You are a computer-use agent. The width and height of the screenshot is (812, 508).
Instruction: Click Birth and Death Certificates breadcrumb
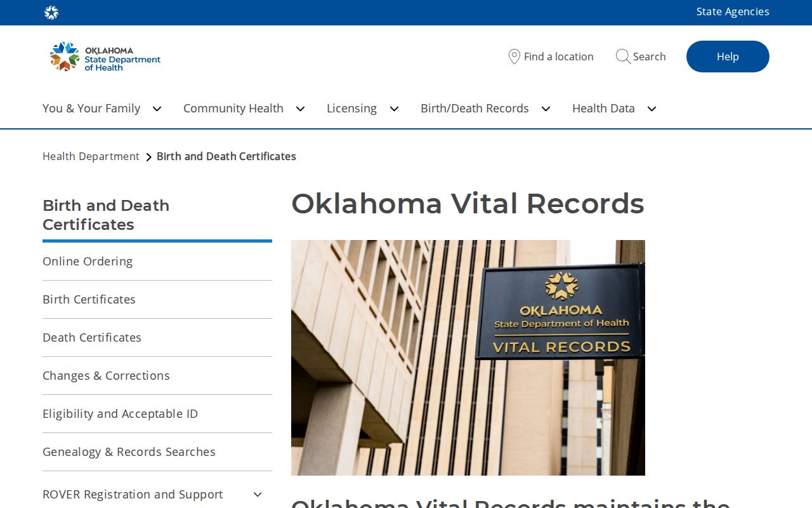pyautogui.click(x=226, y=156)
